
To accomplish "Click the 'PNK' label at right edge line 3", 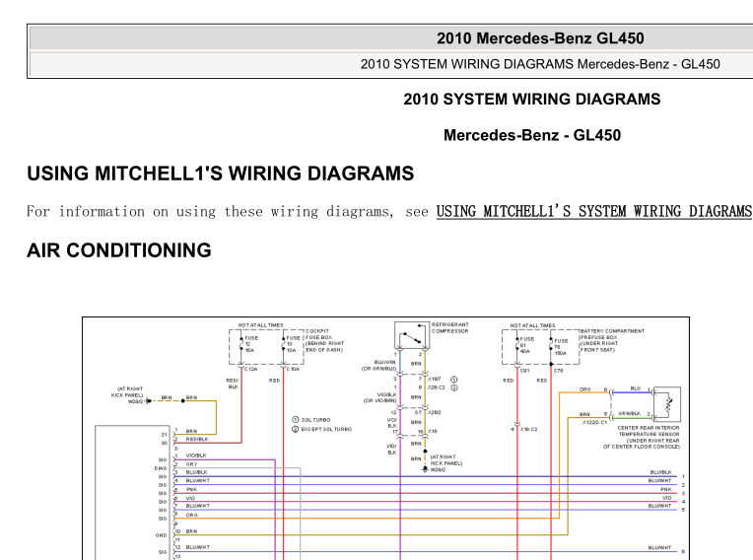I will (666, 489).
